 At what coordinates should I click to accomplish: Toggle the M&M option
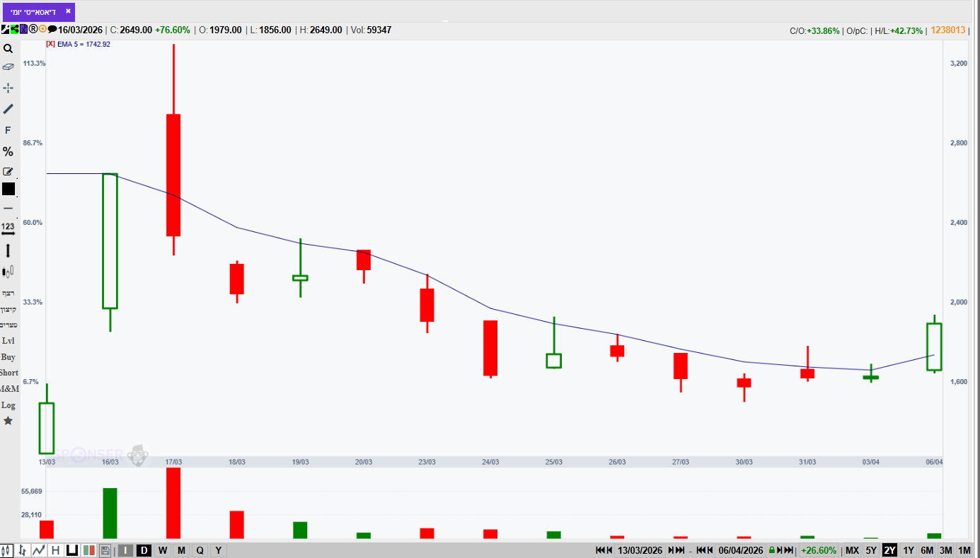(x=9, y=389)
